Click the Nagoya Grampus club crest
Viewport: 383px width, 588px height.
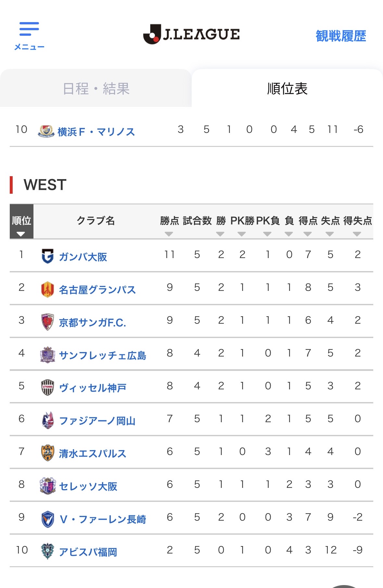[x=47, y=289]
